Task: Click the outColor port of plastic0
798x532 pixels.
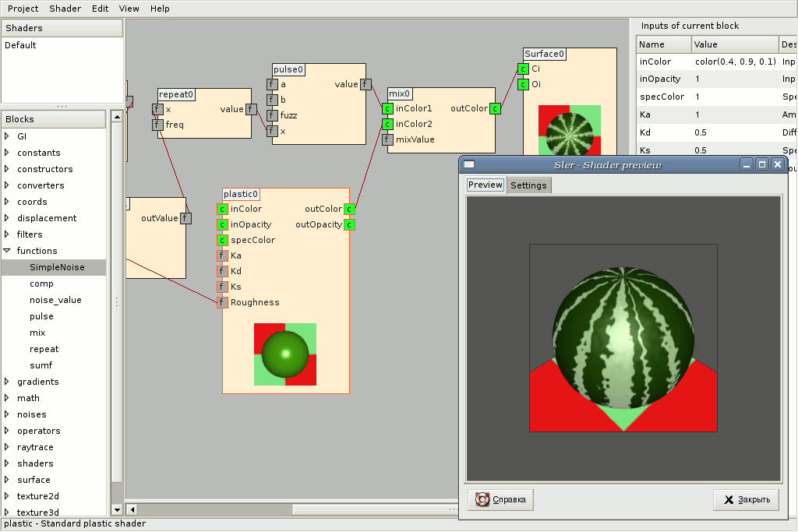Action: 349,209
